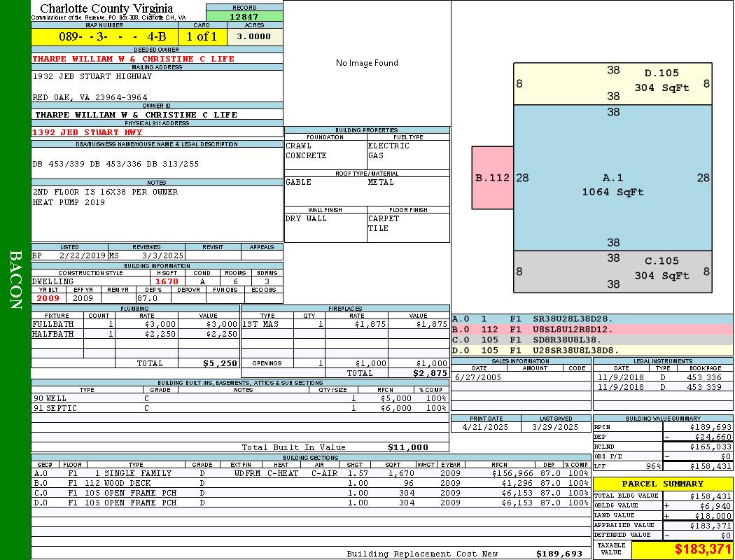
Task: Click sketch code row B.0 U8SL8U12R8D12
Action: [x=592, y=330]
